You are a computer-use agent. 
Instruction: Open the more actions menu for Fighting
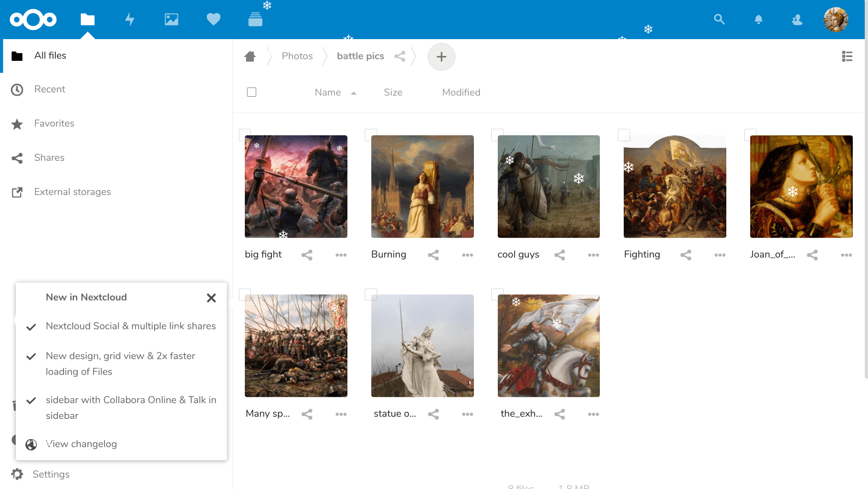[720, 255]
